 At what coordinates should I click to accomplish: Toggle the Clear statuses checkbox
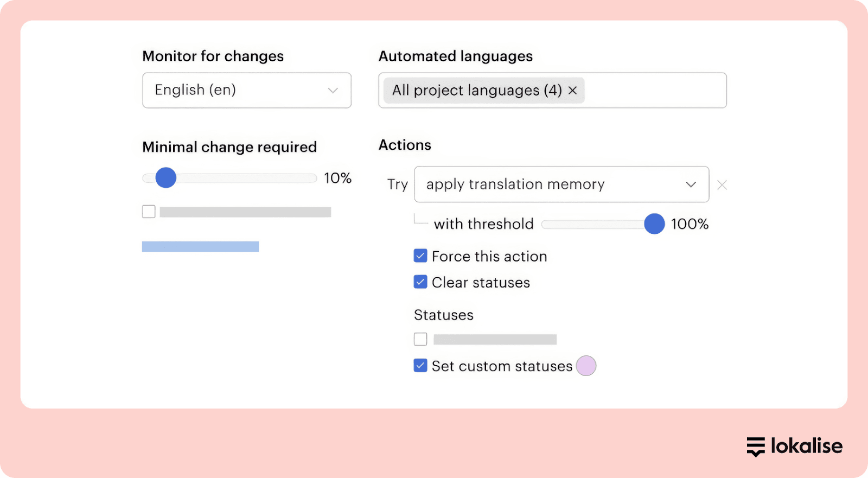click(x=420, y=282)
